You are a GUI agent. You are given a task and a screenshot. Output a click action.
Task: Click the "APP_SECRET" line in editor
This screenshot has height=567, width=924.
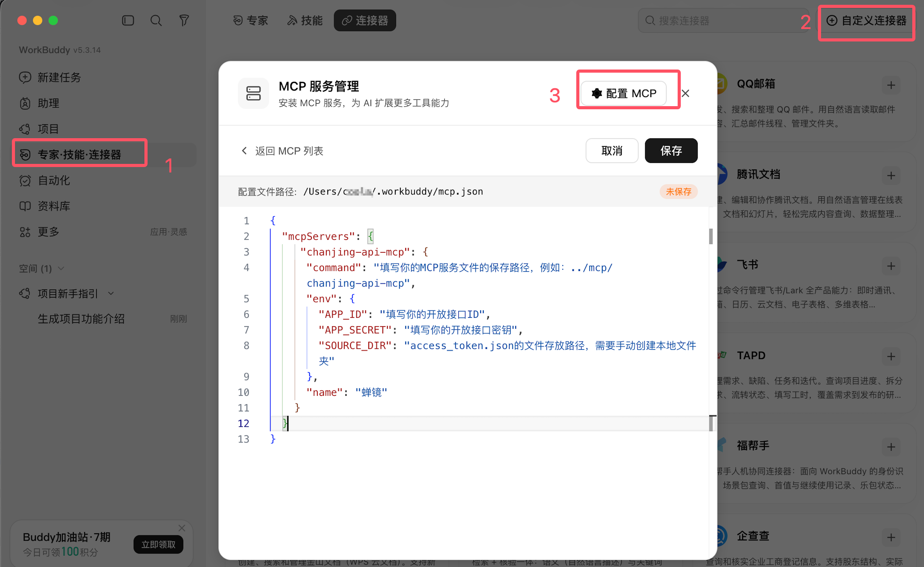420,330
